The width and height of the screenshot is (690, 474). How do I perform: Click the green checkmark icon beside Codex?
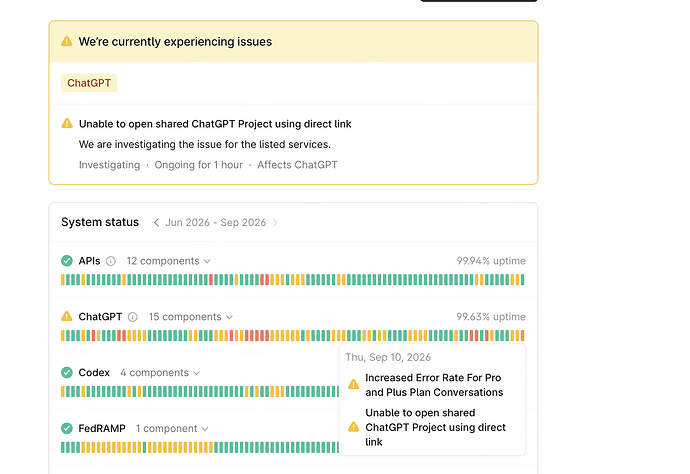coord(67,373)
